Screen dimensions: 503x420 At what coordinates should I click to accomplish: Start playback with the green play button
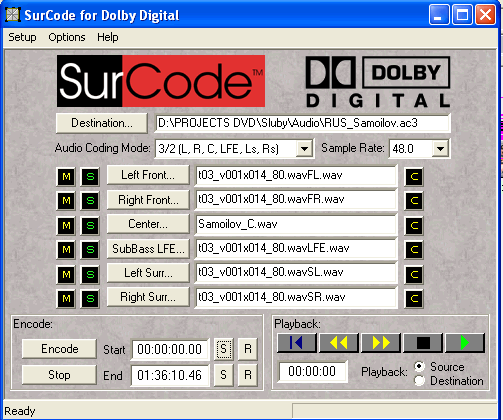pos(465,342)
